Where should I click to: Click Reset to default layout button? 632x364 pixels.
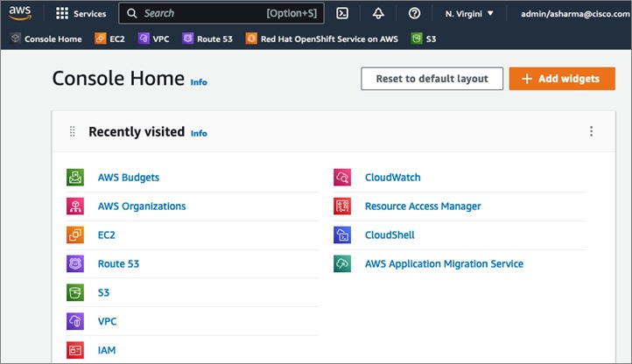pyautogui.click(x=432, y=79)
